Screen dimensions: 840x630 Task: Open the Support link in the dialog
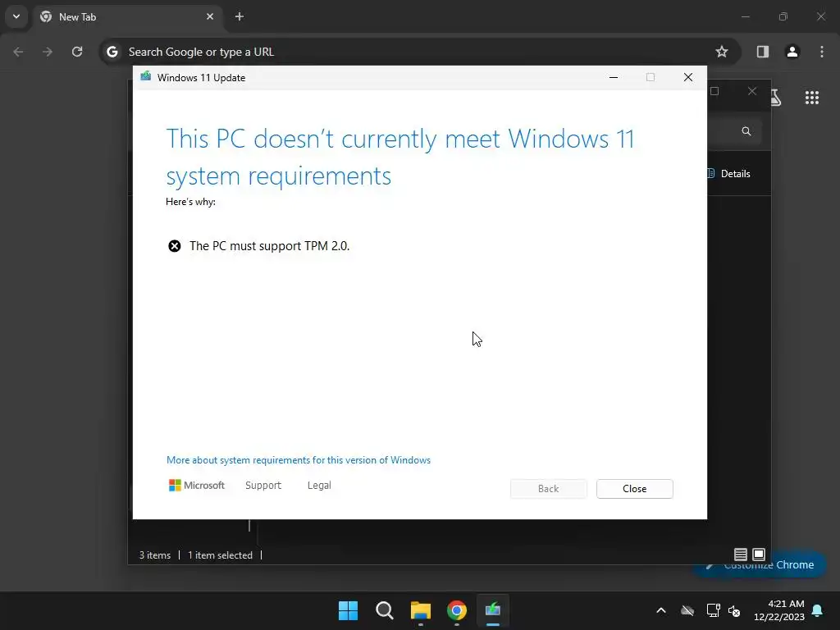pos(263,486)
